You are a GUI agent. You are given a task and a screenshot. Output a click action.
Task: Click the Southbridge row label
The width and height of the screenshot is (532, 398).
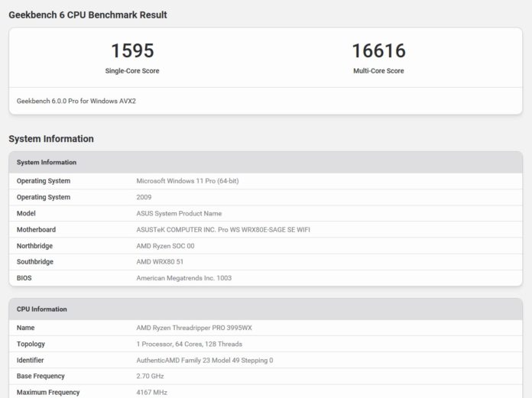tap(35, 262)
